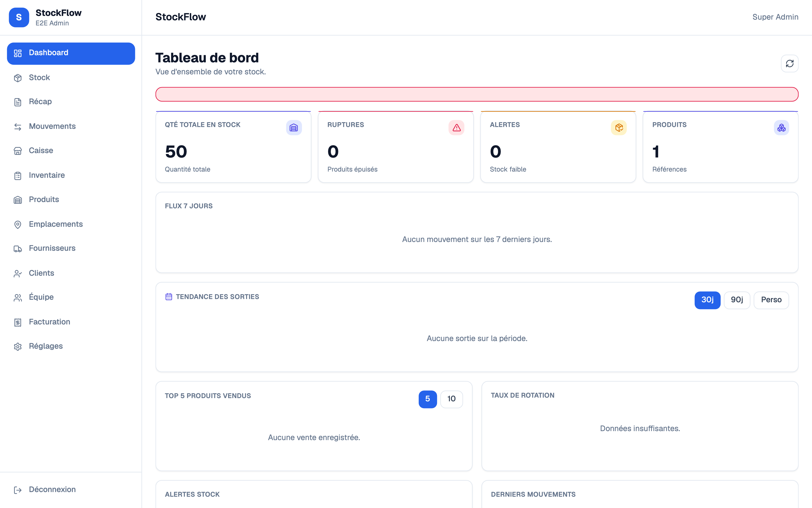
Task: Click the Inventaire clipboard icon
Action: (18, 176)
